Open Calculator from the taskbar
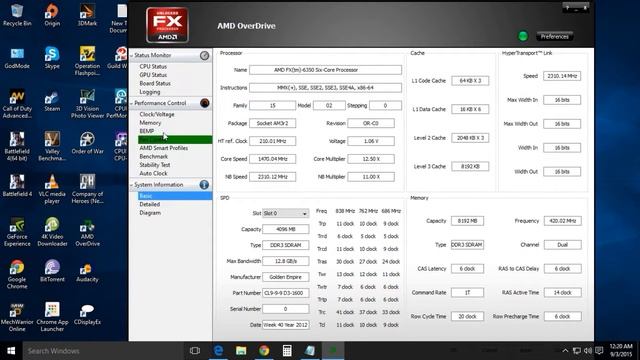This screenshot has width=640, height=360. [287, 351]
